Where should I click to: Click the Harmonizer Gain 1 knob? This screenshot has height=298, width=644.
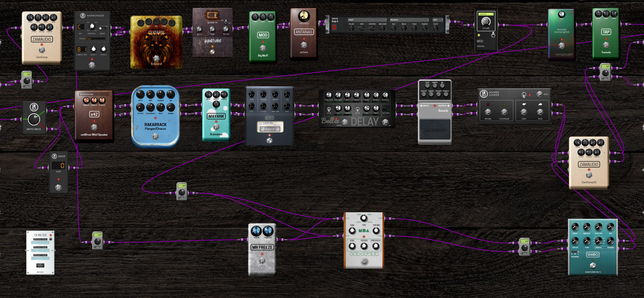[x=94, y=49]
